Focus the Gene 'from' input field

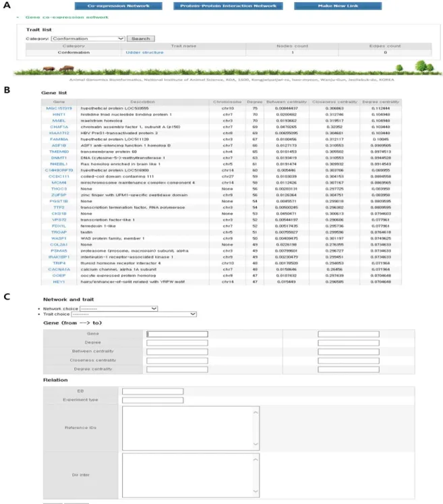177,334
